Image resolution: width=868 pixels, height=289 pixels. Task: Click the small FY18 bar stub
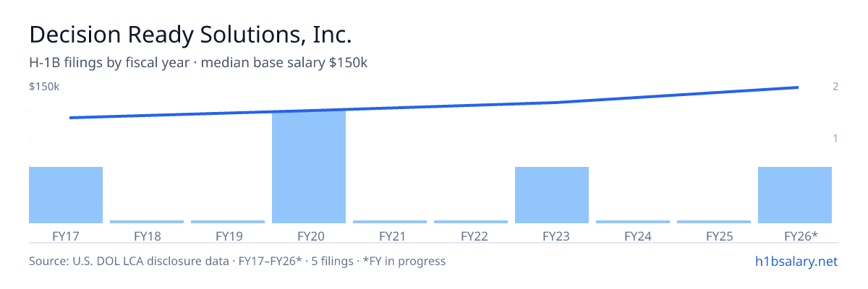[x=147, y=222]
